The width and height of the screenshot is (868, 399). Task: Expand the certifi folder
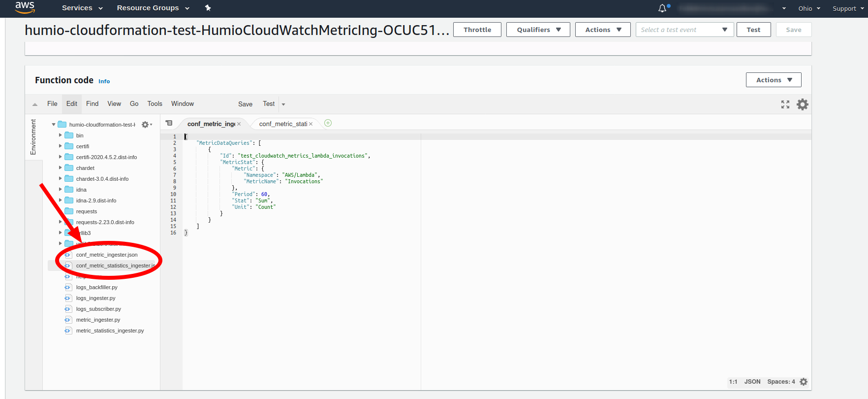pyautogui.click(x=61, y=146)
